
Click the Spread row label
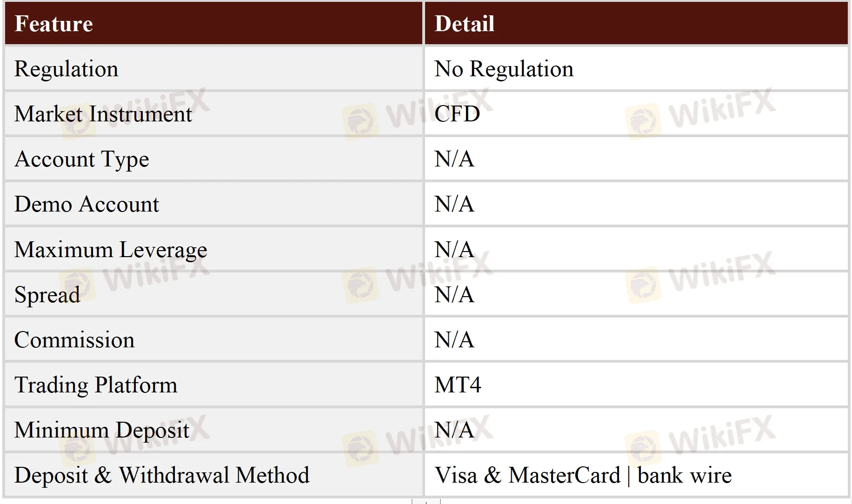(47, 295)
